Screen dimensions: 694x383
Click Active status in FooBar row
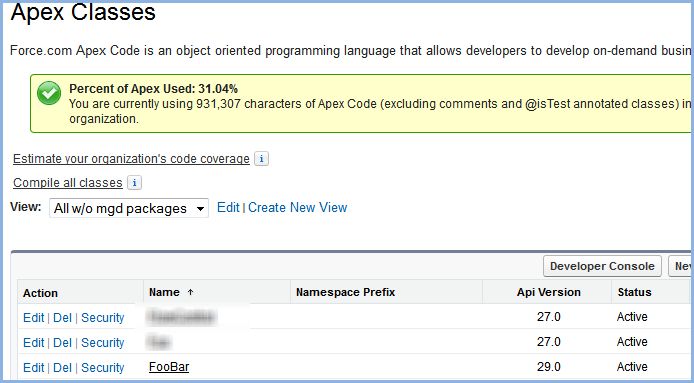(x=632, y=367)
